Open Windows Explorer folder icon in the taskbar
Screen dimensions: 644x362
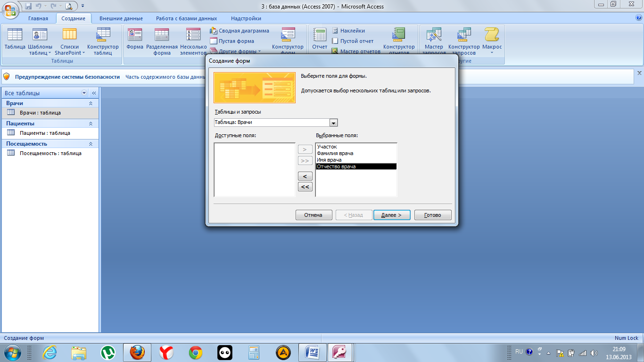point(79,352)
